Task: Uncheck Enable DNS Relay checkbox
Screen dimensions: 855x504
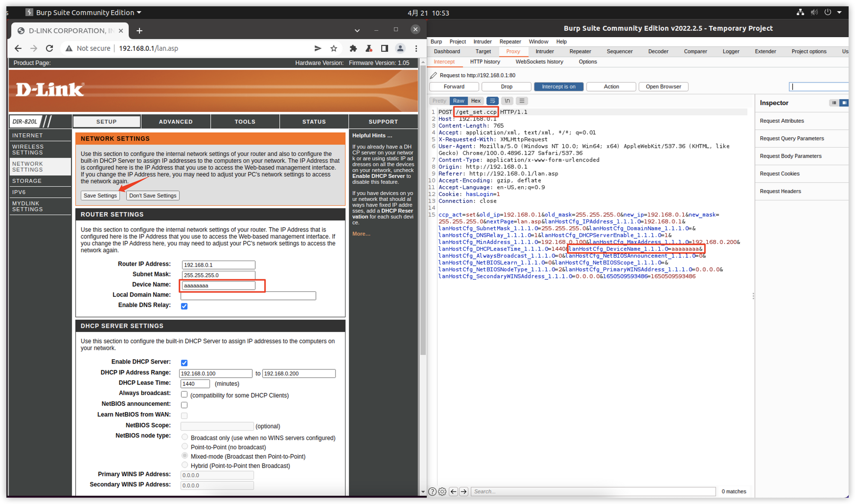Action: (x=184, y=306)
